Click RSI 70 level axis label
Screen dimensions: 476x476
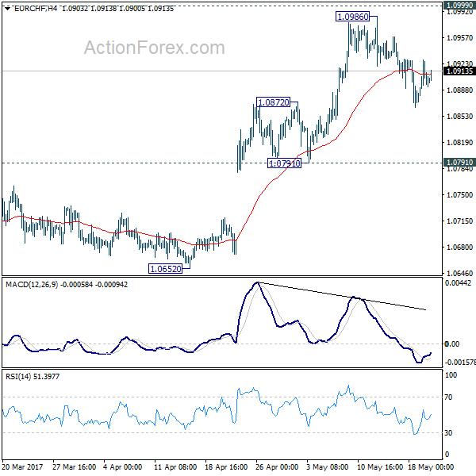tap(448, 397)
